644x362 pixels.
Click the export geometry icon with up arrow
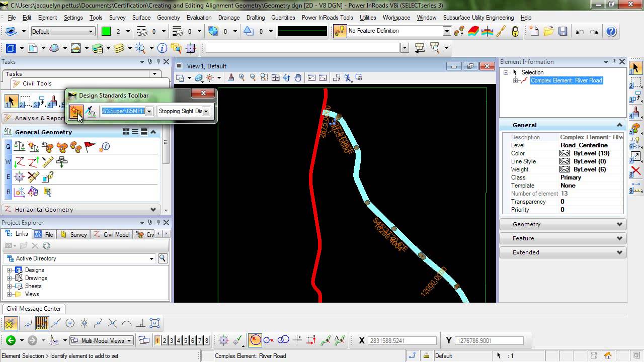(x=34, y=162)
